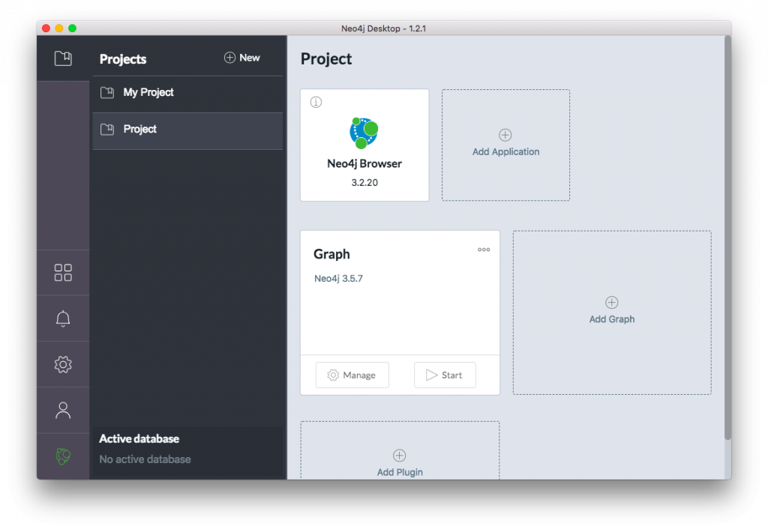Open the Graph card three-dot menu
The height and width of the screenshot is (532, 768).
[x=484, y=250]
